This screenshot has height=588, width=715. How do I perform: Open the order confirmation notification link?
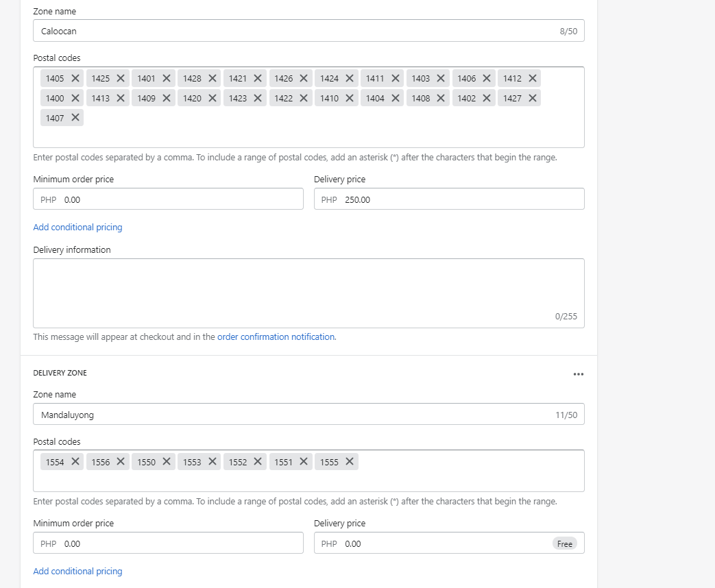[x=276, y=337]
